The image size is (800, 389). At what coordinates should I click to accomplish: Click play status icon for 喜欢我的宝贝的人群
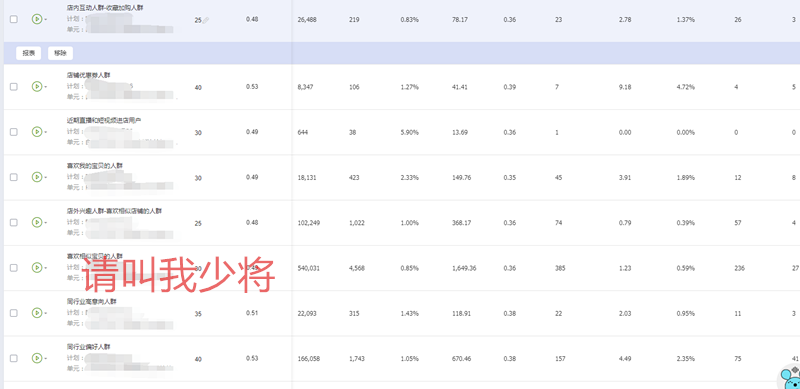37,177
